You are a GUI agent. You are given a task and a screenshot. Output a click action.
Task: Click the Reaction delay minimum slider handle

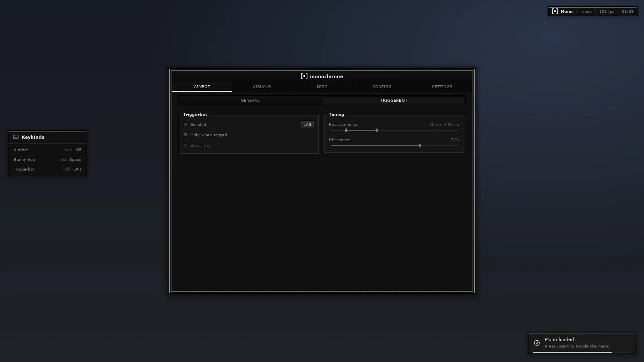(346, 130)
